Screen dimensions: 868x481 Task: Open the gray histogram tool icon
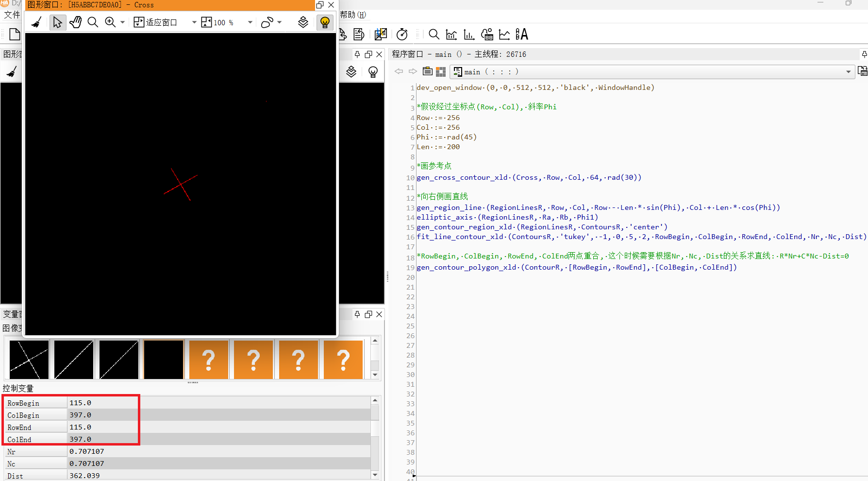(x=451, y=34)
